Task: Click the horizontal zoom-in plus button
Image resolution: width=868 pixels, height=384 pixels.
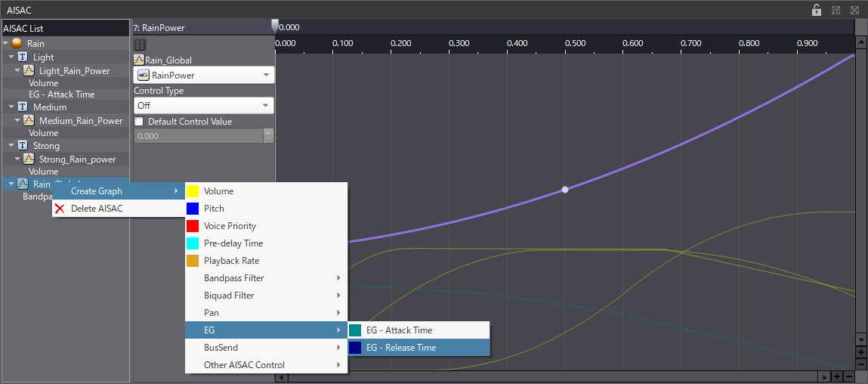Action: pyautogui.click(x=836, y=376)
